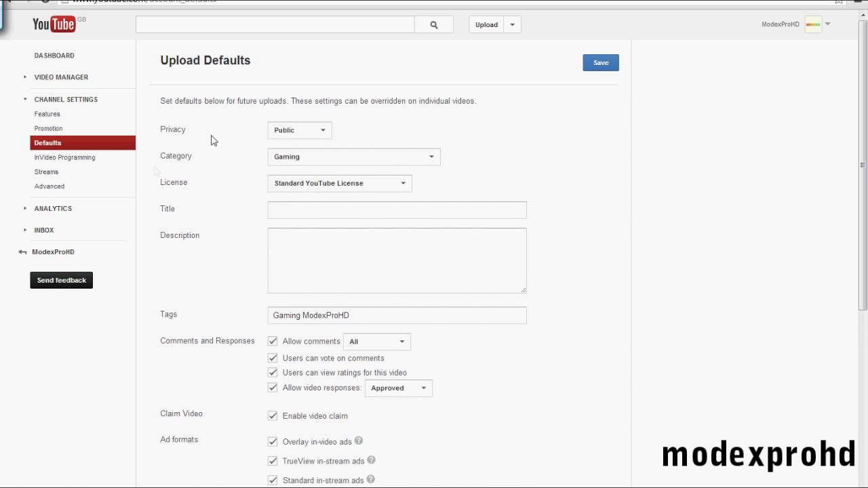Select Defaults in sidebar
The width and height of the screenshot is (868, 488).
pyautogui.click(x=83, y=143)
